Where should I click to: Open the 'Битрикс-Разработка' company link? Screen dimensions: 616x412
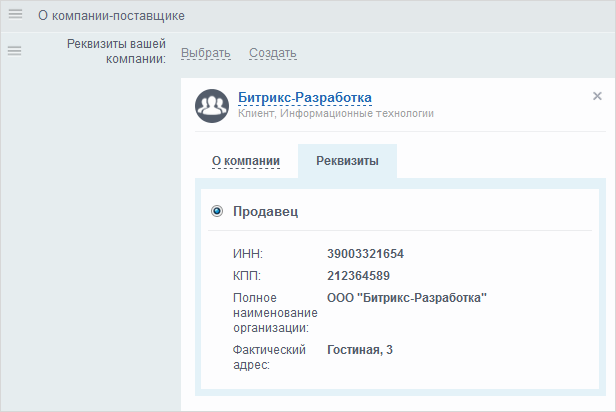305,97
